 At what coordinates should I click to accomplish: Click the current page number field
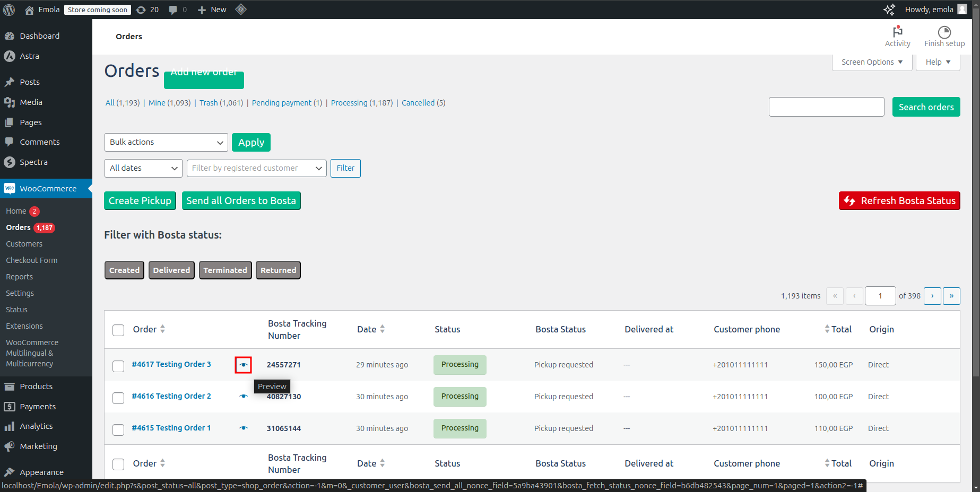[x=880, y=296]
